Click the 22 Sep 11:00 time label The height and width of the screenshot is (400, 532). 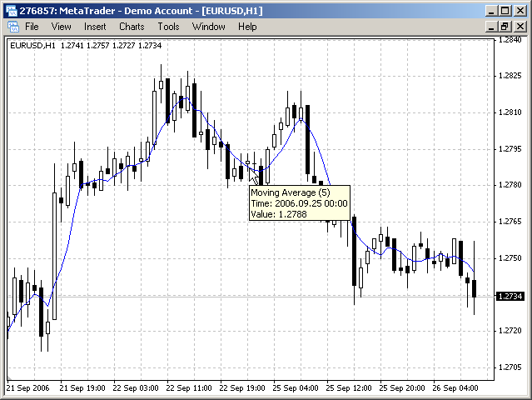click(x=189, y=387)
